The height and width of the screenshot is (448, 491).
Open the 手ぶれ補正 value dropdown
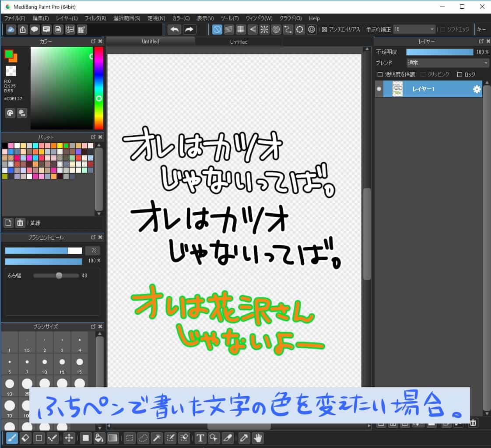(x=414, y=29)
